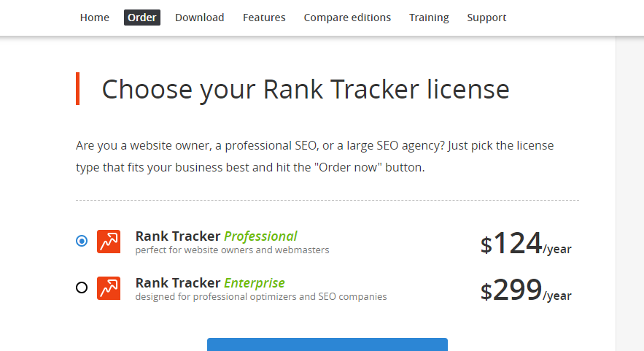Open the Support menu item
This screenshot has height=351, width=644.
click(x=486, y=18)
